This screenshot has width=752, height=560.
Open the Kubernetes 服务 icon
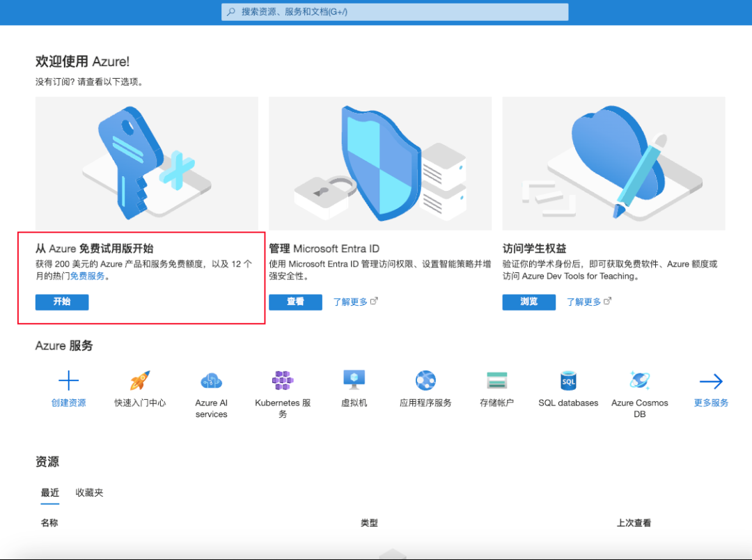pos(281,380)
